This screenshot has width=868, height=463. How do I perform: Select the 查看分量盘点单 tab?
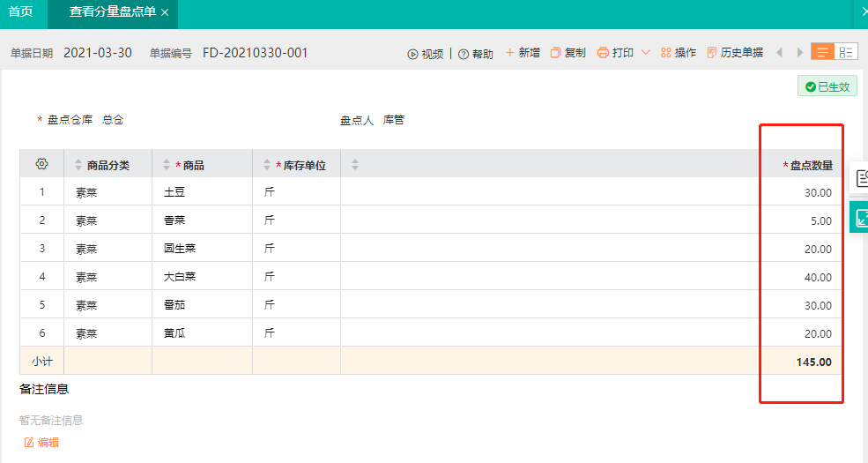[x=113, y=12]
